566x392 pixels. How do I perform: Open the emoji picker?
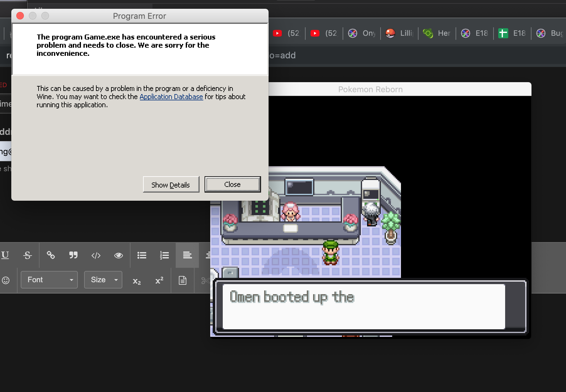(x=6, y=280)
